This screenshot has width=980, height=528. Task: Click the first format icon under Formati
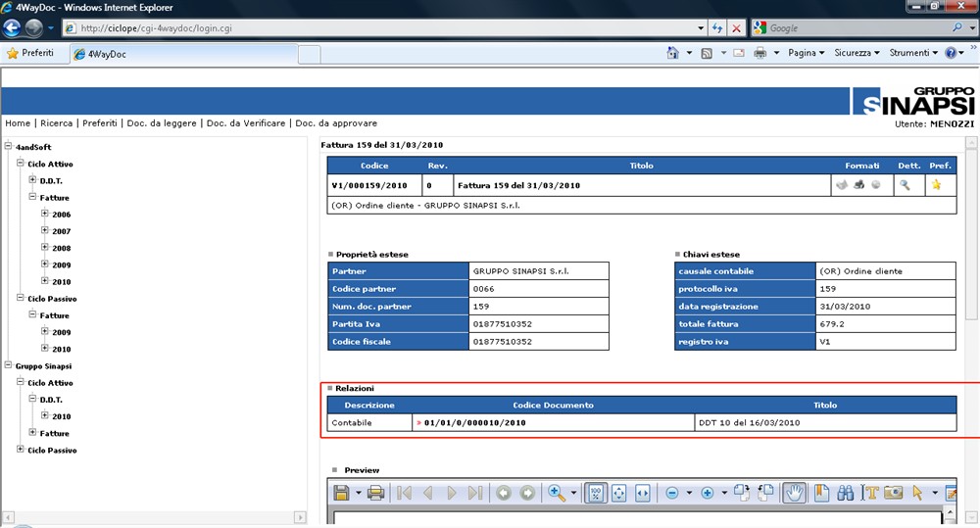tap(842, 184)
